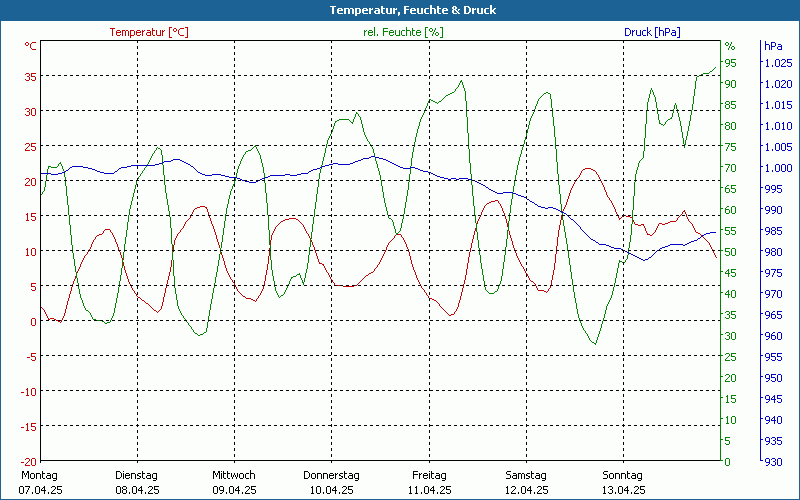Click the blue '1.000' pressure tick
This screenshot has height=500, width=800.
point(778,168)
